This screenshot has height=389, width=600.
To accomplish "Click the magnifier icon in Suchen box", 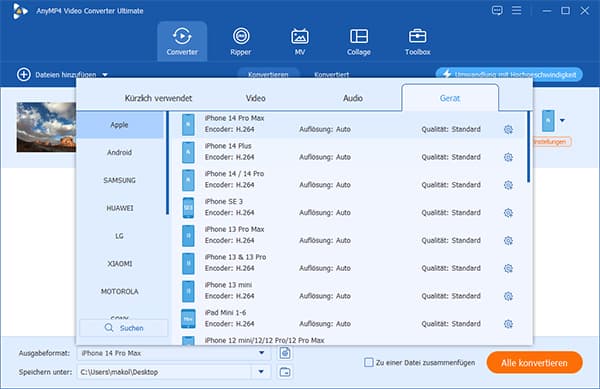I will (x=109, y=328).
